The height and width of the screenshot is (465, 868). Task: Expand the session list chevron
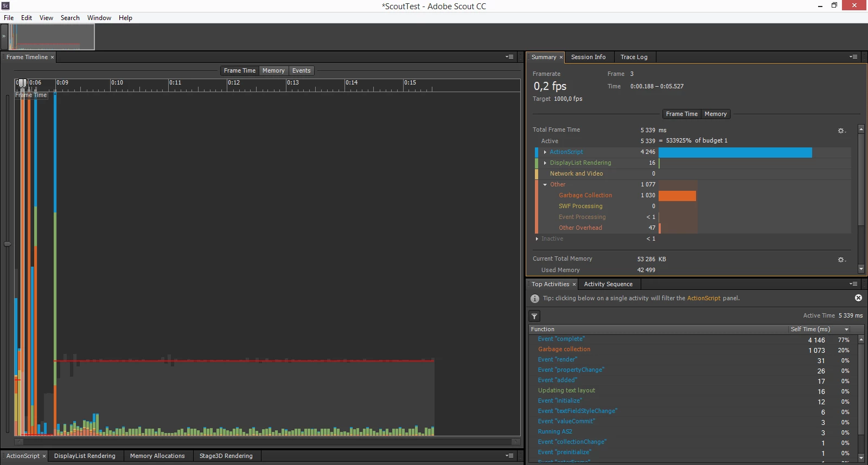[x=4, y=36]
